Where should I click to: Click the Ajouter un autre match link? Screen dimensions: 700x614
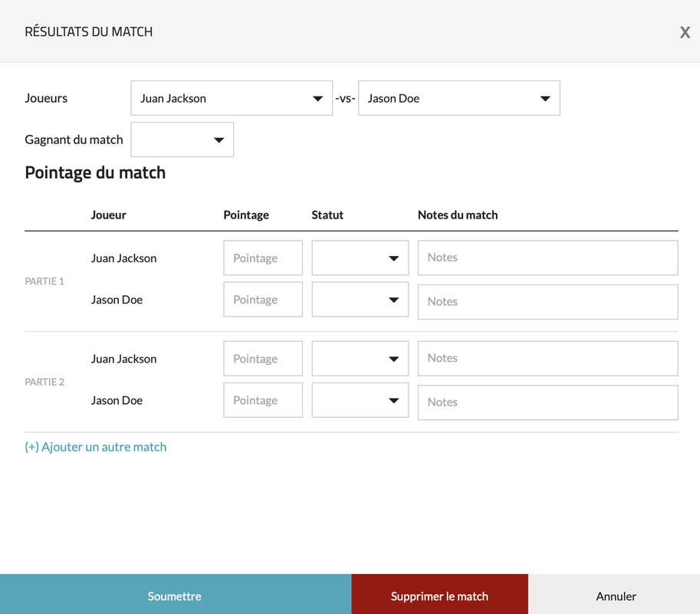pos(96,447)
